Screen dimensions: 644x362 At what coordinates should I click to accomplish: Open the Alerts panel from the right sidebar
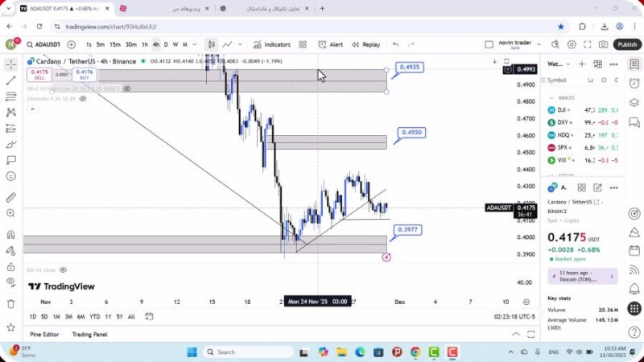point(634,82)
